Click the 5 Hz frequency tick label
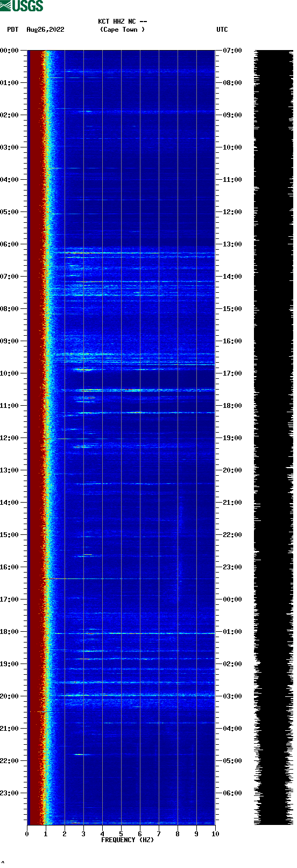The image size is (297, 868). tap(121, 834)
